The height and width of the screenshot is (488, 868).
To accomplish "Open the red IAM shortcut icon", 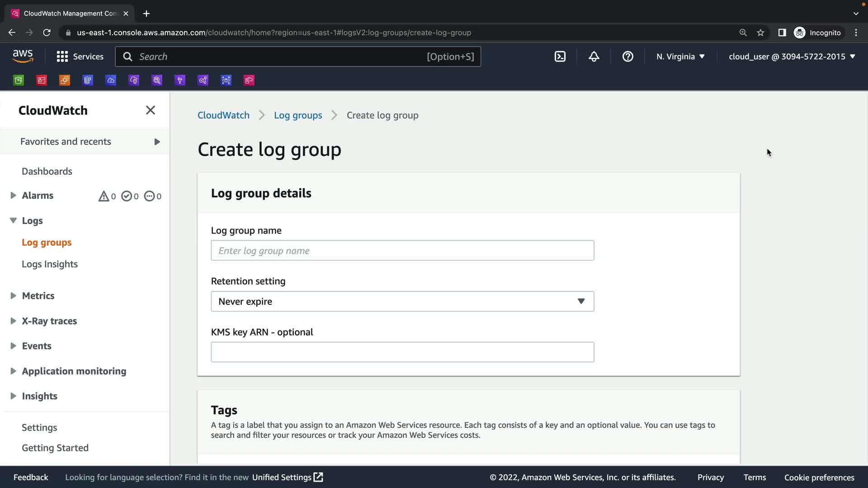I will 42,80.
